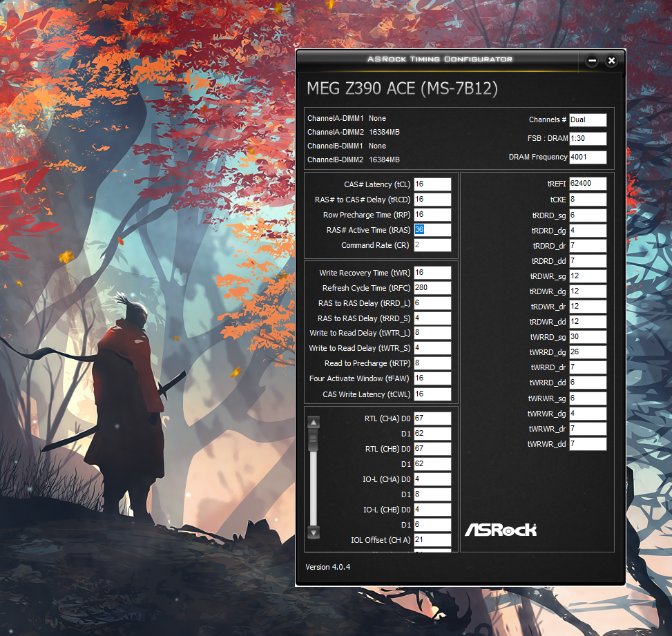Click the ChannelA-DIMM2 16384MB entry

click(x=354, y=132)
